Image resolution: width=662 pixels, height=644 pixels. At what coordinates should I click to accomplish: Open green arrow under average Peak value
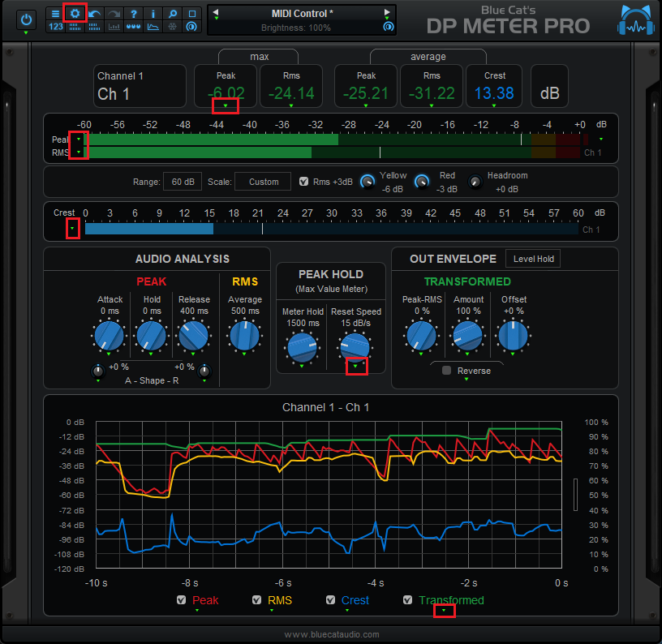coord(366,105)
